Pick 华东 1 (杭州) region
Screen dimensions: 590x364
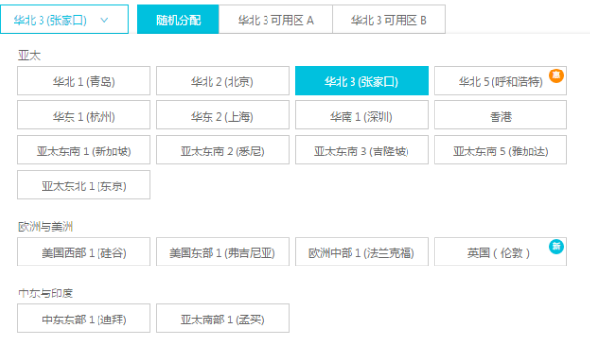(84, 115)
